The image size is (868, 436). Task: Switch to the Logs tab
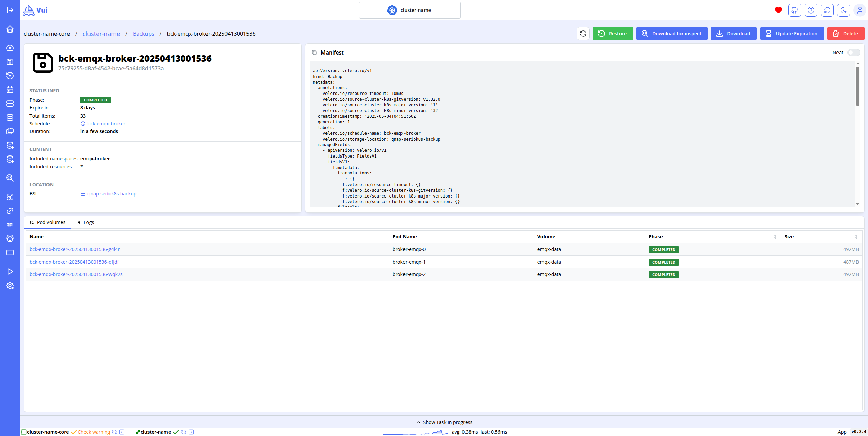coord(85,222)
